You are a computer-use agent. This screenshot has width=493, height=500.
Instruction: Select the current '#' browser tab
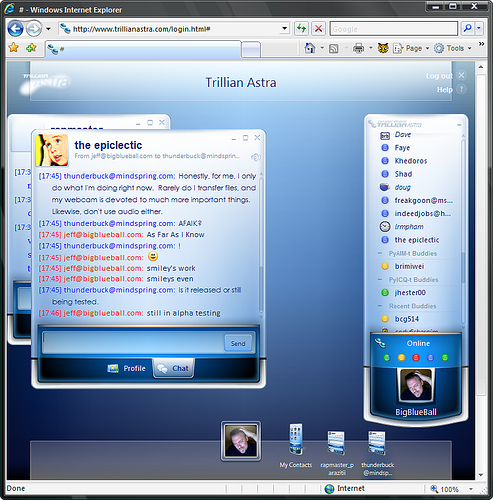click(x=143, y=50)
